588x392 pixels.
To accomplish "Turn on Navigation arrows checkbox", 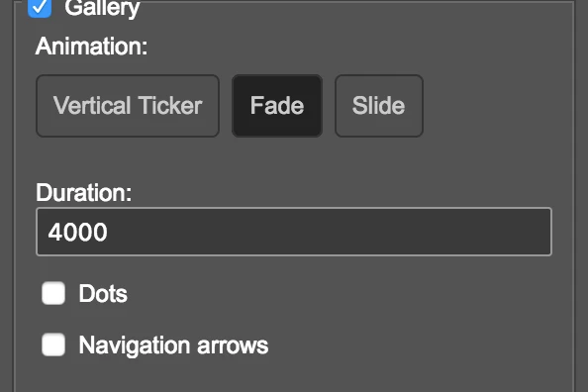I will pos(53,344).
